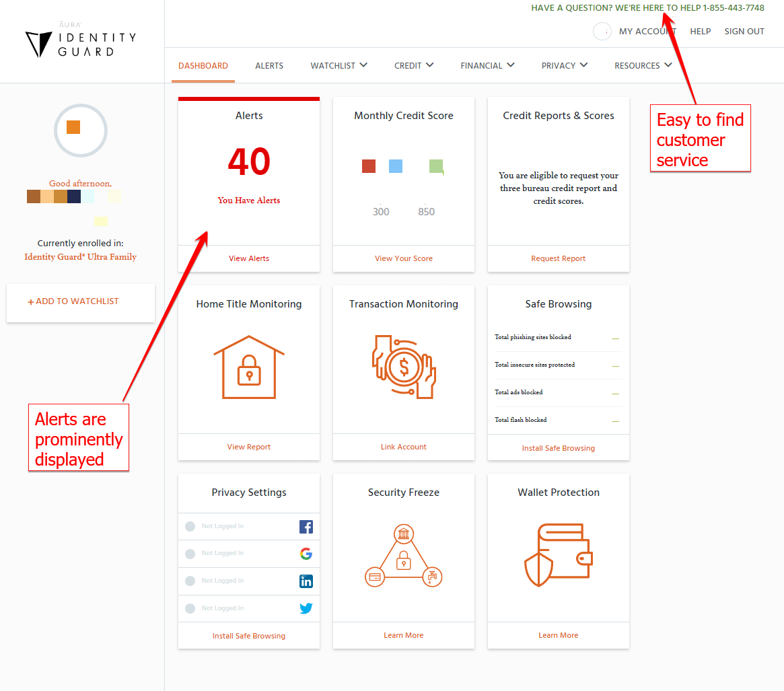Click the Twitter icon in Privacy Settings
Screen dimensions: 784x691
click(306, 608)
